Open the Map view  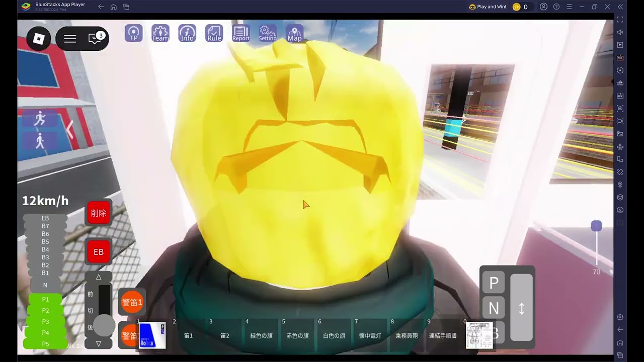tap(295, 33)
